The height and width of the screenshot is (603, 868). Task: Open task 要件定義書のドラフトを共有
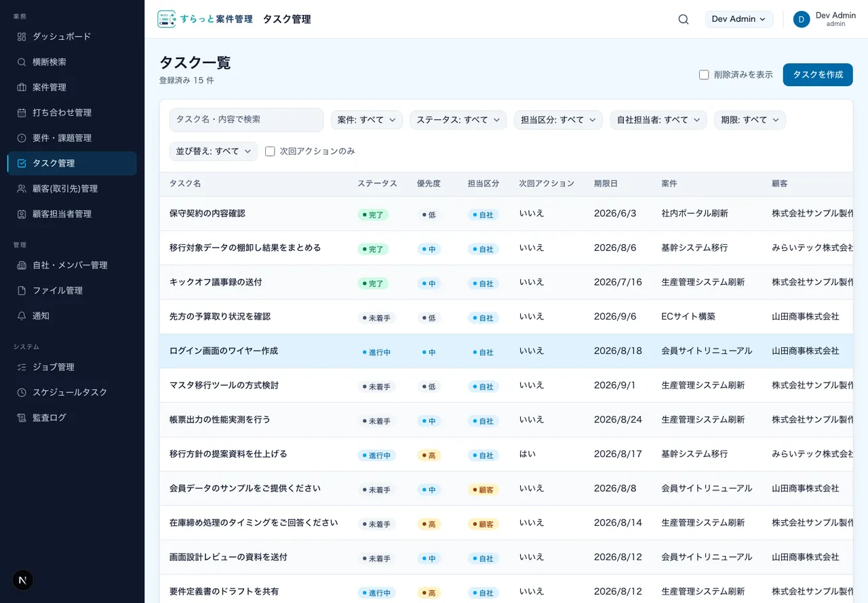[x=224, y=591]
